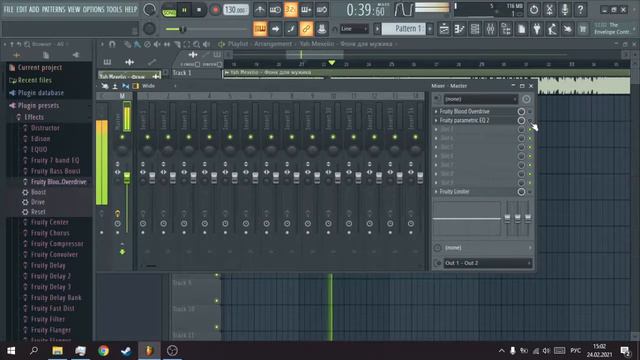Viewport: 640px width, 360px height.
Task: Toggle the metronome icon
Action: 260,9
